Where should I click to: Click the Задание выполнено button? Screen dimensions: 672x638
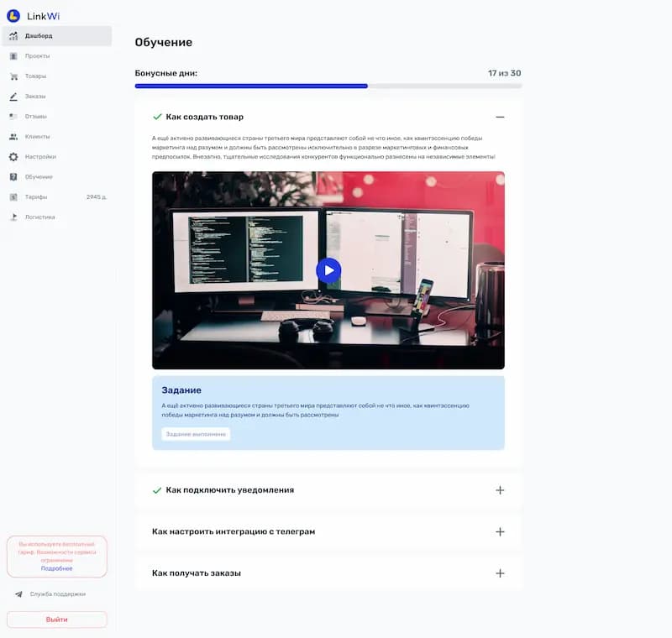(x=196, y=434)
